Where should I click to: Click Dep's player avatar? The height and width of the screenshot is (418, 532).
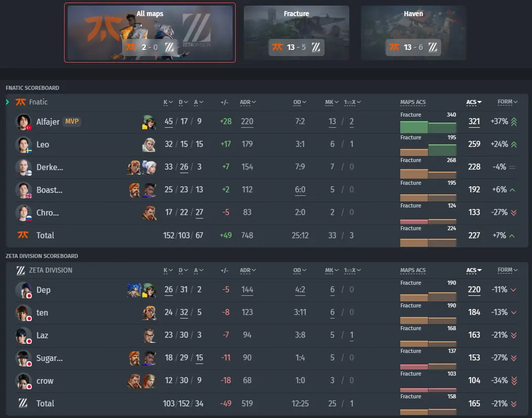pyautogui.click(x=23, y=290)
